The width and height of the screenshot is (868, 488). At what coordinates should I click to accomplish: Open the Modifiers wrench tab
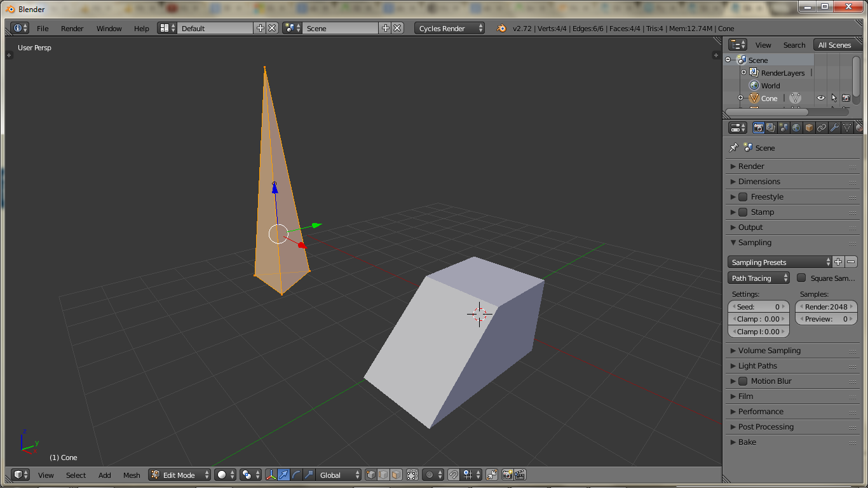click(x=834, y=128)
